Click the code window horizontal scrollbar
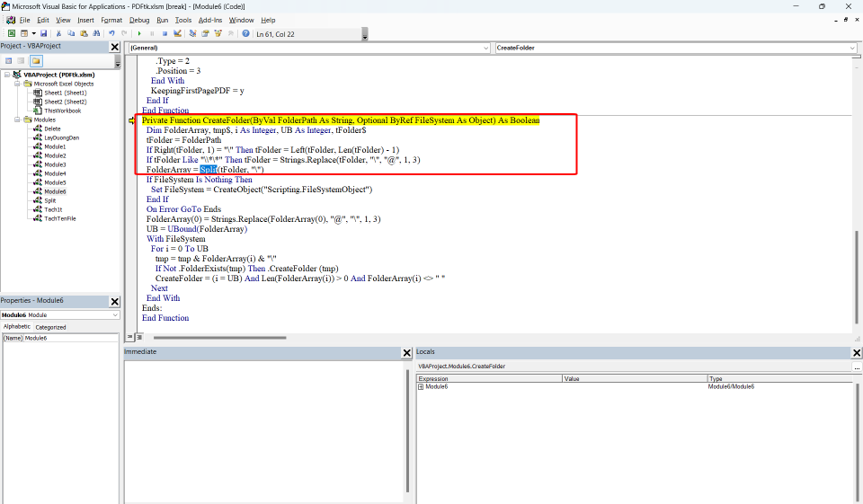The image size is (863, 504). (220, 337)
